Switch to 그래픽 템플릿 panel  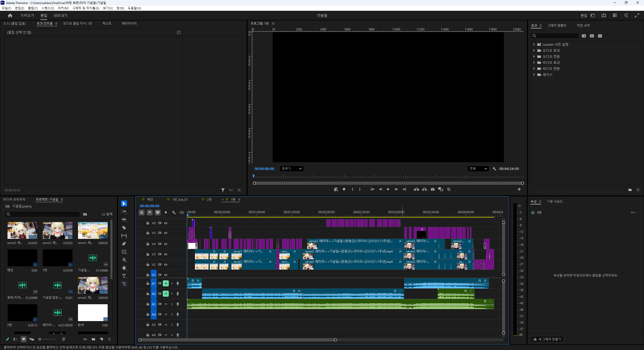coord(557,25)
